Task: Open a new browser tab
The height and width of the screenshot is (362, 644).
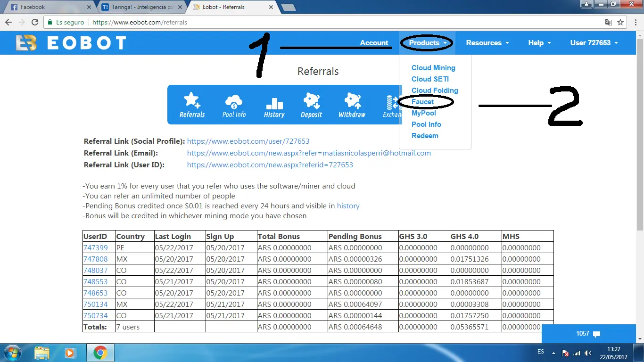Action: [x=288, y=7]
